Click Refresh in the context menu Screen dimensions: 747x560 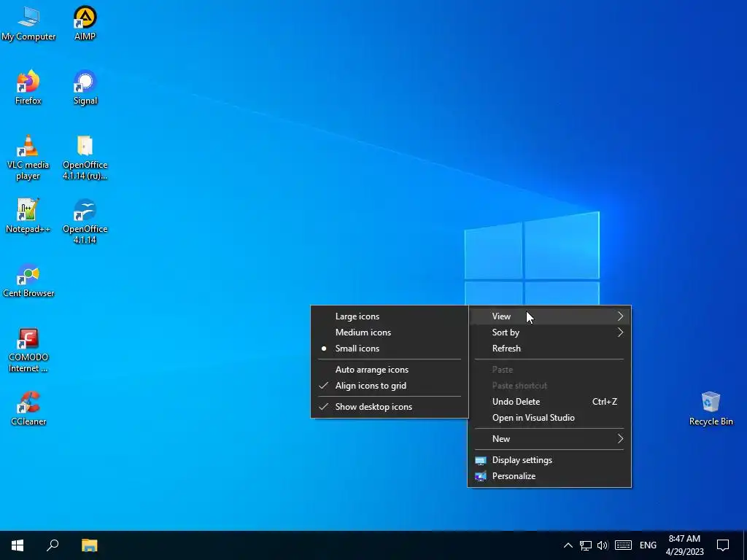pos(549,349)
